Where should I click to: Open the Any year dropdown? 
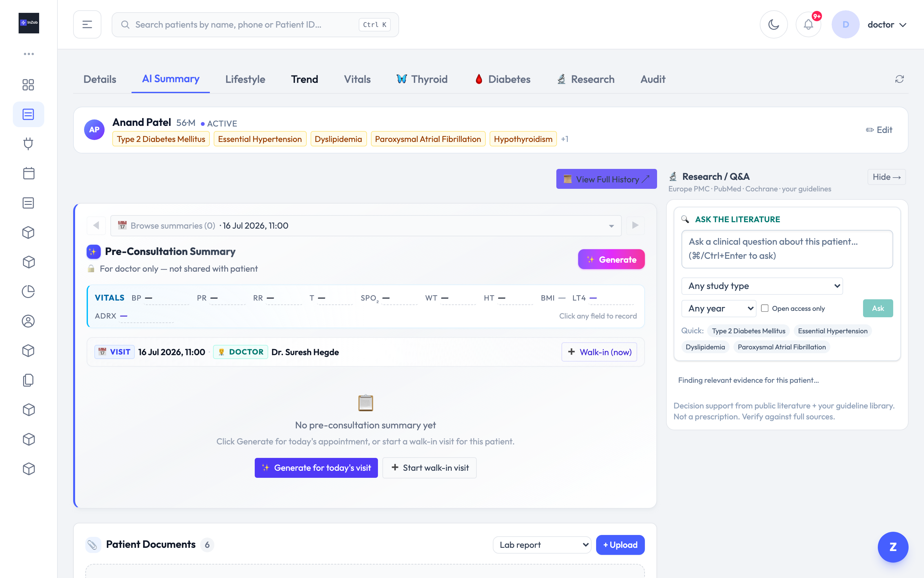[719, 308]
